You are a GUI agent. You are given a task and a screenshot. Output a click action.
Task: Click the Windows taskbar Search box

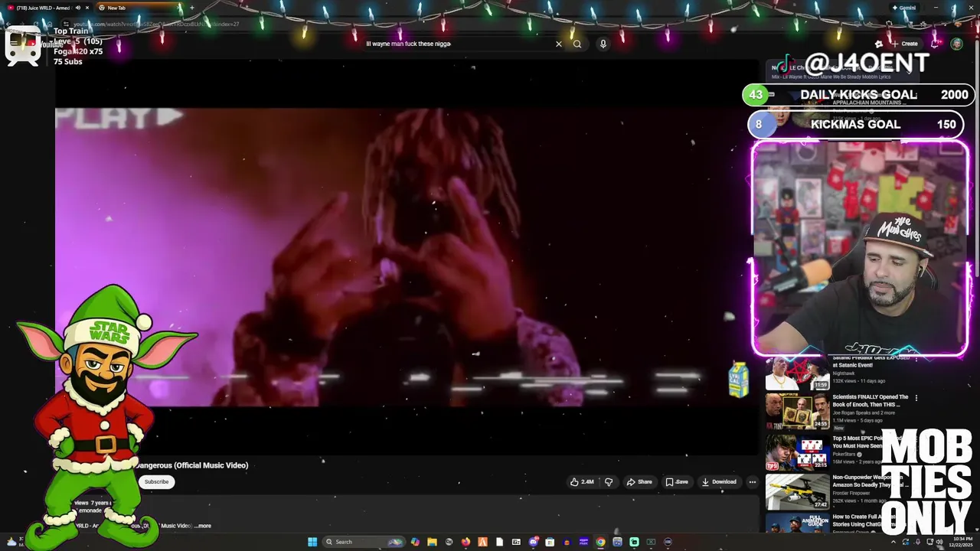pyautogui.click(x=363, y=542)
